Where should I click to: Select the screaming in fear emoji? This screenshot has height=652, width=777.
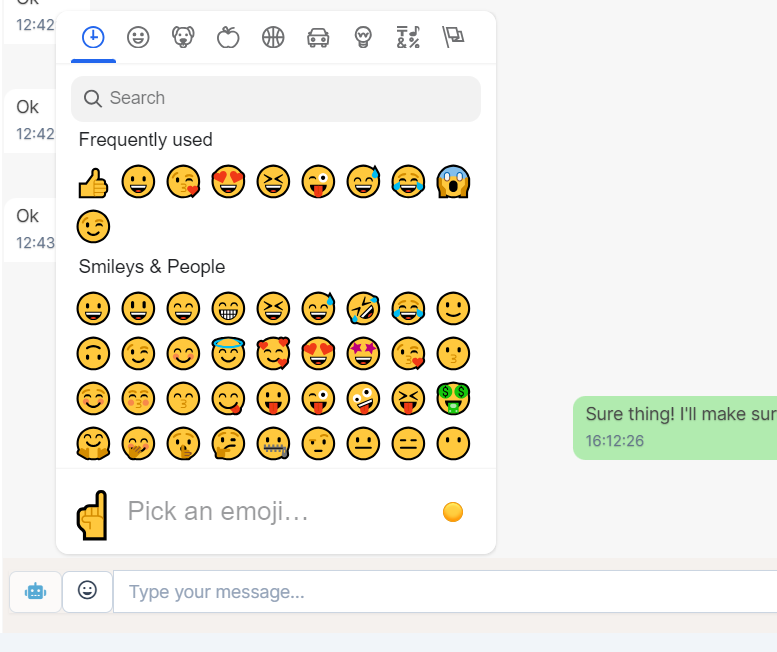pos(453,182)
